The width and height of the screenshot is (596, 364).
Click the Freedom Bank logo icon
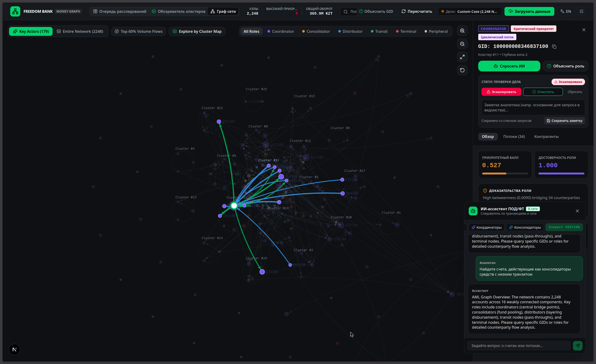(x=15, y=11)
